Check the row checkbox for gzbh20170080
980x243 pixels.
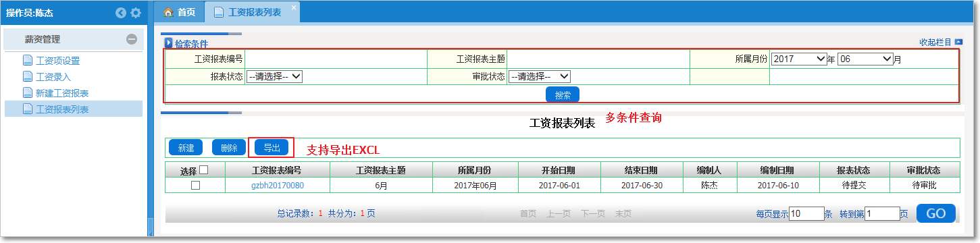point(195,185)
